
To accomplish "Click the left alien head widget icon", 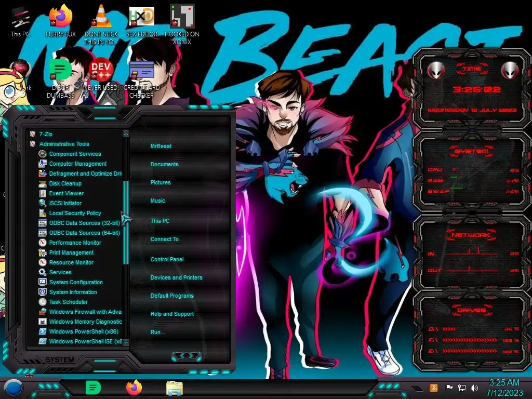I will coord(436,70).
